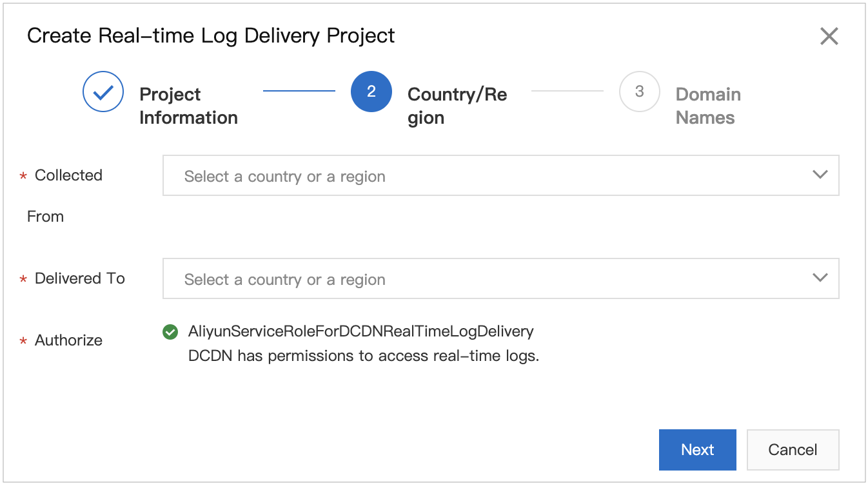Click the Authorize field label
Viewport: 868px width, 486px height.
click(x=68, y=340)
